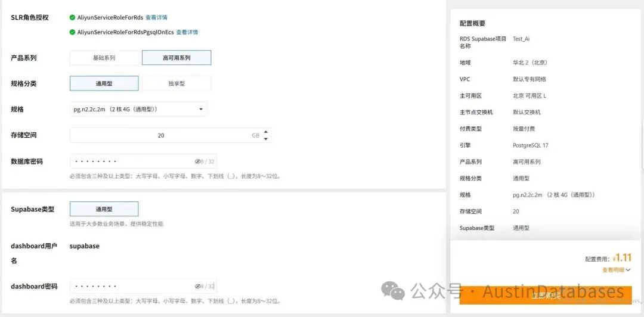Click the GB unit in storage field
Image resolution: width=644 pixels, height=317 pixels.
click(x=255, y=135)
